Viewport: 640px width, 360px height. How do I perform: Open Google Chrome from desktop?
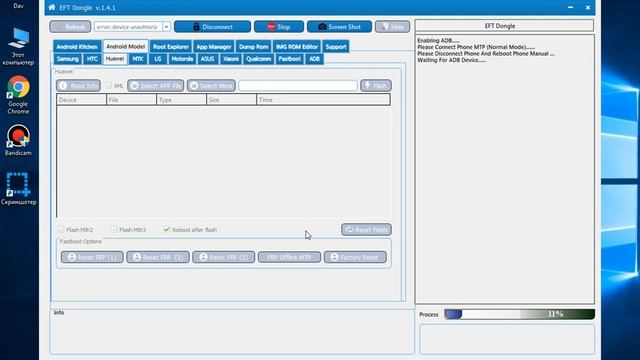18,96
